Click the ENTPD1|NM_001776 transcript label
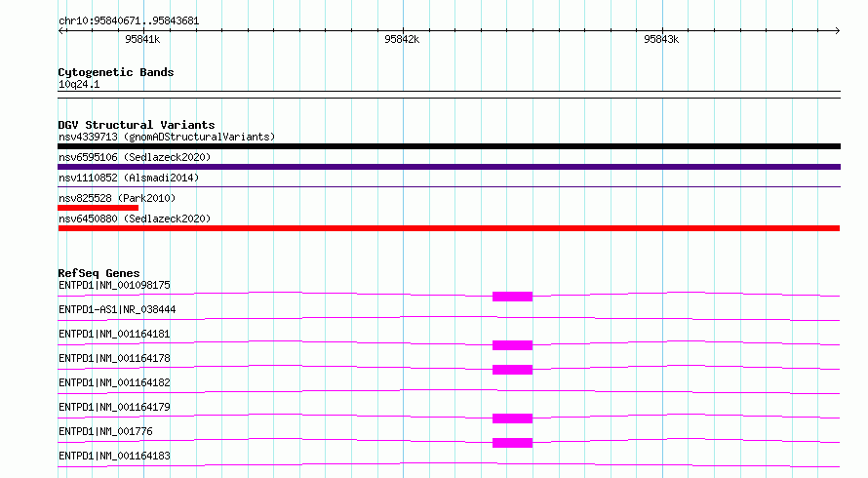Viewport: 868px width, 478px height. (105, 431)
